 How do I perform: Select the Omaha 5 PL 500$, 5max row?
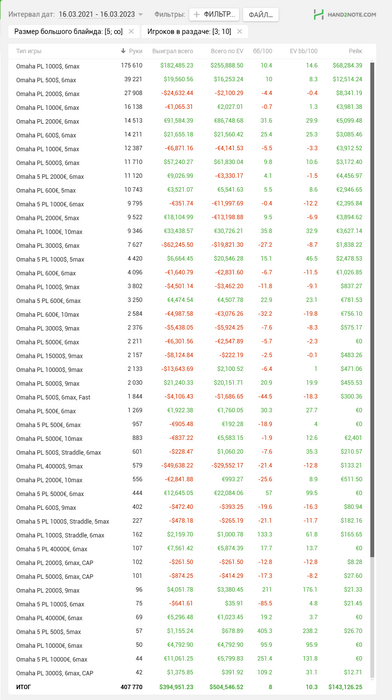(189, 632)
